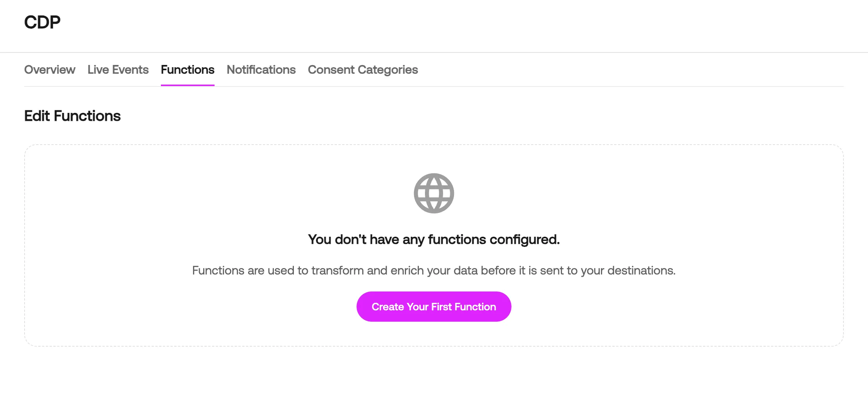Open the Consent Categories tab
The height and width of the screenshot is (404, 868).
click(363, 69)
